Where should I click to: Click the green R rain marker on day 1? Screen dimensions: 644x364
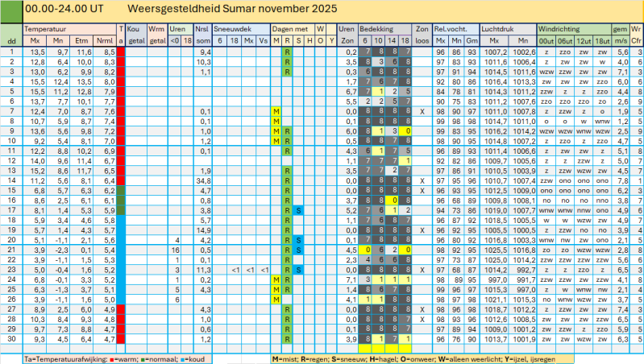click(x=287, y=52)
